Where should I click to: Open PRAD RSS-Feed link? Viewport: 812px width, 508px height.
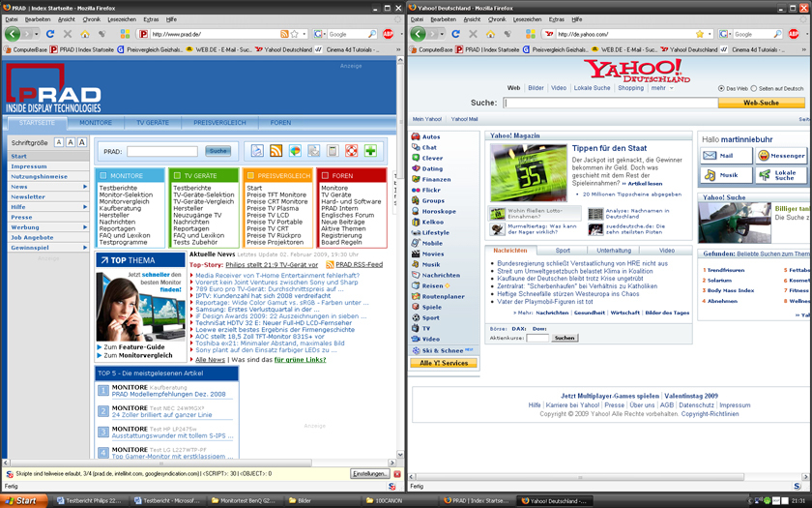[x=359, y=265]
